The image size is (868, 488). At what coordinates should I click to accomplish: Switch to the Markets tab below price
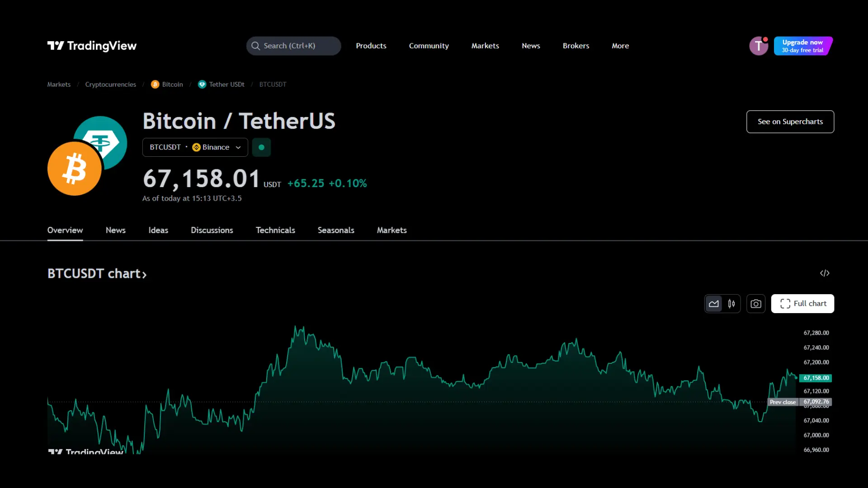click(x=392, y=230)
